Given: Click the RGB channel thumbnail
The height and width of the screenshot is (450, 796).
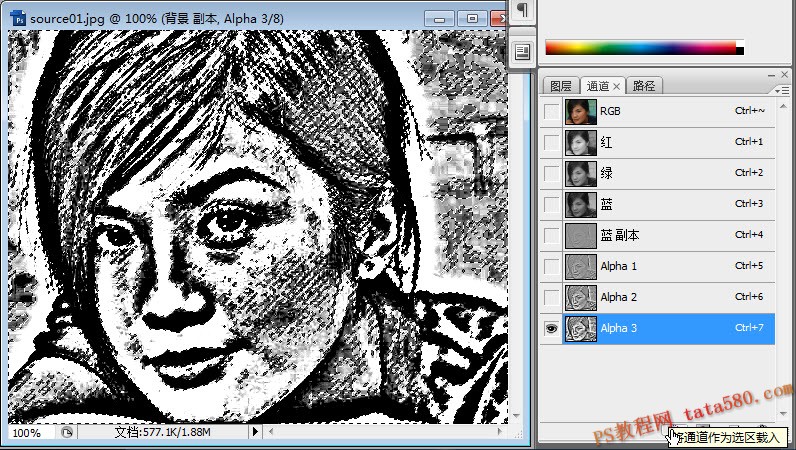Looking at the screenshot, I should [x=581, y=111].
